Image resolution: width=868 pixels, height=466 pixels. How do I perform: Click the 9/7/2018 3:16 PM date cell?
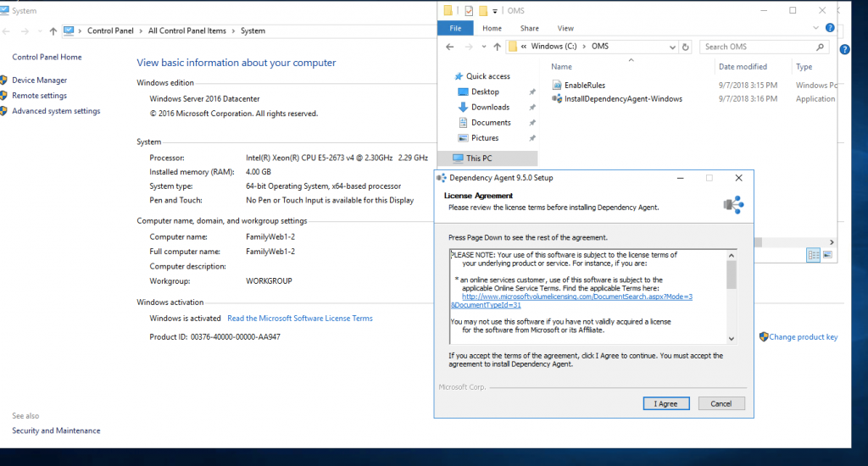tap(748, 99)
